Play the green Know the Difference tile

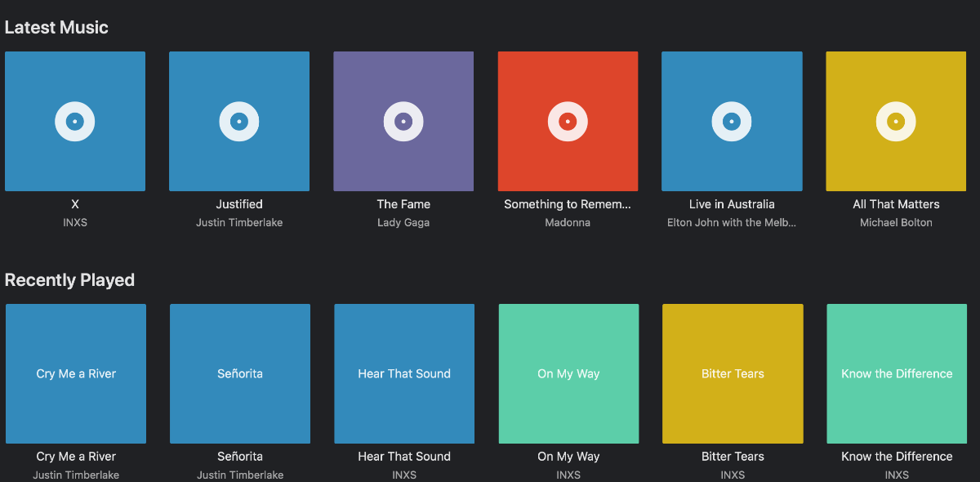pyautogui.click(x=897, y=373)
